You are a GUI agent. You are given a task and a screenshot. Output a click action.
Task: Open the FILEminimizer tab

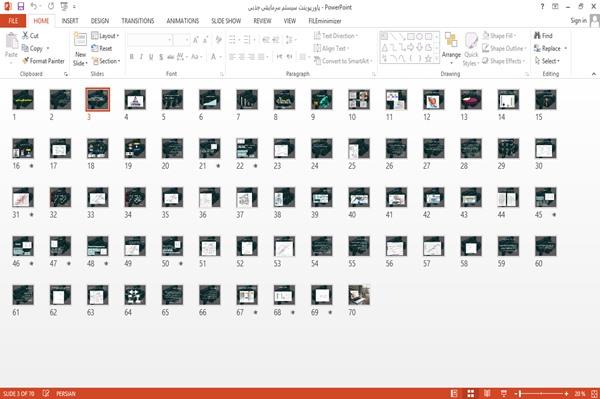pyautogui.click(x=325, y=21)
